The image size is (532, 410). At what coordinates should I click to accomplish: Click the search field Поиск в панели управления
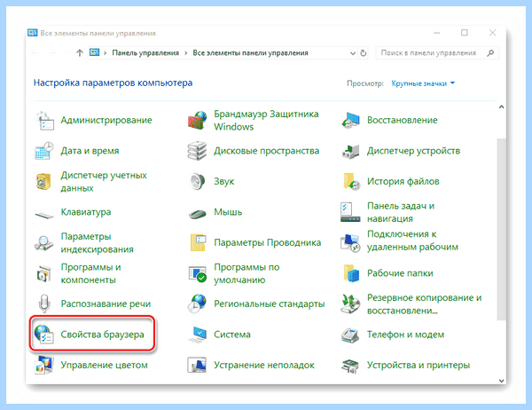pos(437,53)
